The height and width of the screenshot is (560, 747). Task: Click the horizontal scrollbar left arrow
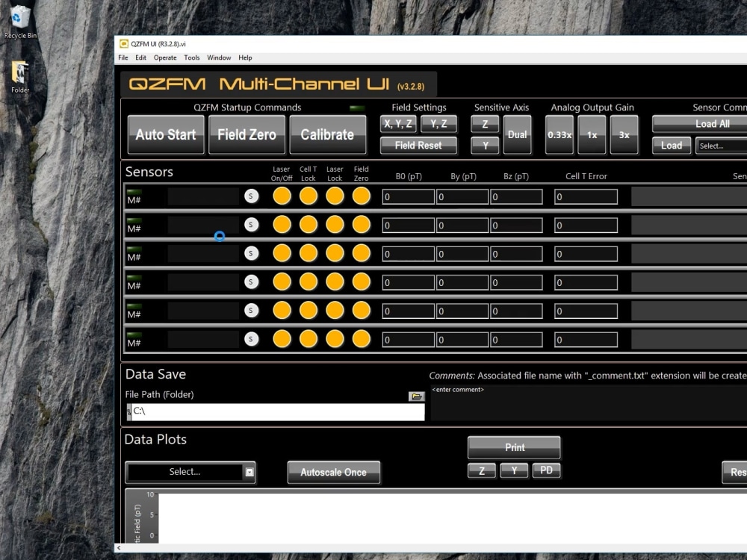pos(119,548)
